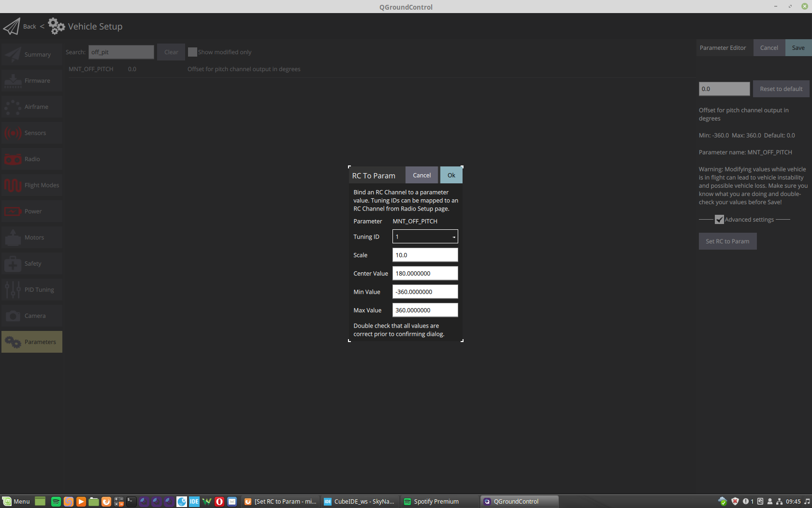Image resolution: width=812 pixels, height=508 pixels.
Task: Open the Sensors calibration page
Action: coord(32,133)
